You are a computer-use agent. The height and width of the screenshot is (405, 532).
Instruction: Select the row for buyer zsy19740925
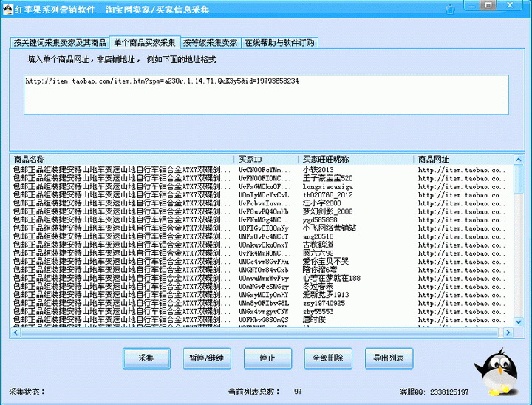pyautogui.click(x=262, y=303)
